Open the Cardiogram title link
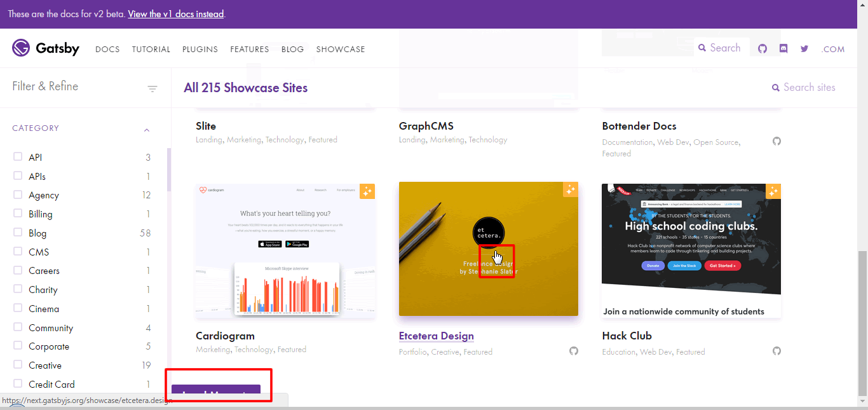Image resolution: width=868 pixels, height=410 pixels. [x=225, y=336]
